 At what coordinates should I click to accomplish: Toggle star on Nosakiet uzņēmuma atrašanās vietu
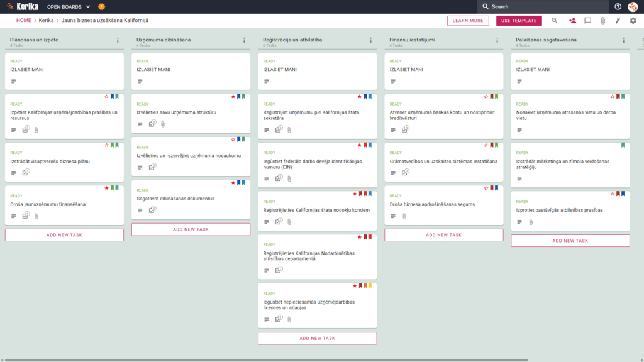613,96
